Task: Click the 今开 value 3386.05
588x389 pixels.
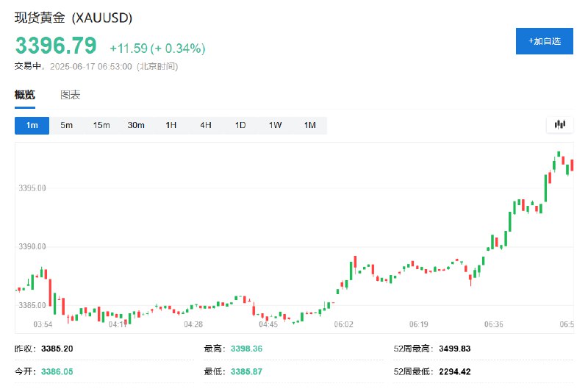Action: coord(57,372)
